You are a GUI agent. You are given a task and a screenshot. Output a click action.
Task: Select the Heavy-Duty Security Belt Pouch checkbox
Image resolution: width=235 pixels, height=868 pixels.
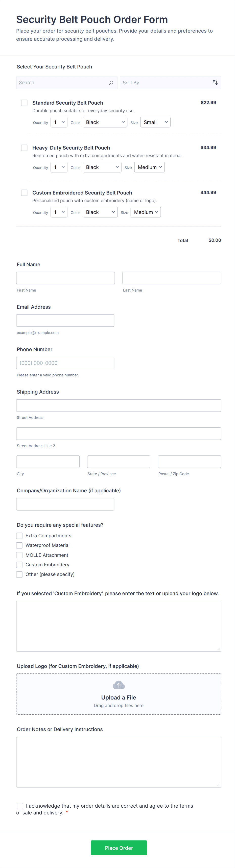[x=24, y=148]
